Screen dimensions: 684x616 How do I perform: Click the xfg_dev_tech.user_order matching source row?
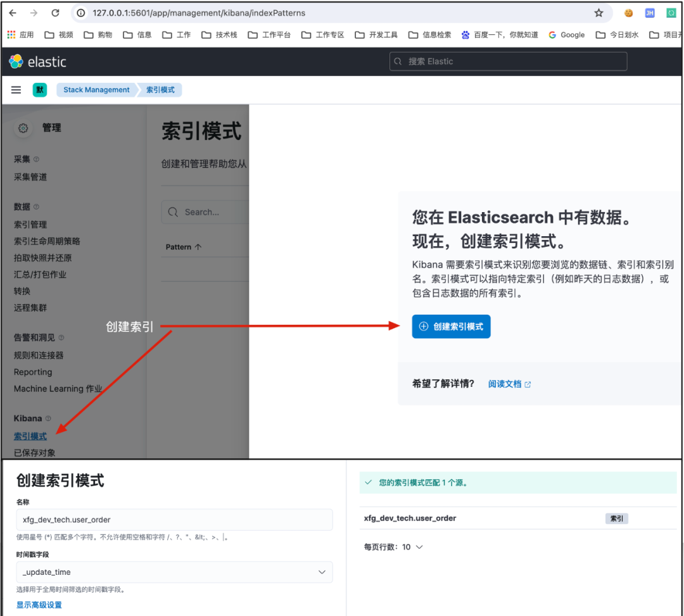[x=518, y=519]
